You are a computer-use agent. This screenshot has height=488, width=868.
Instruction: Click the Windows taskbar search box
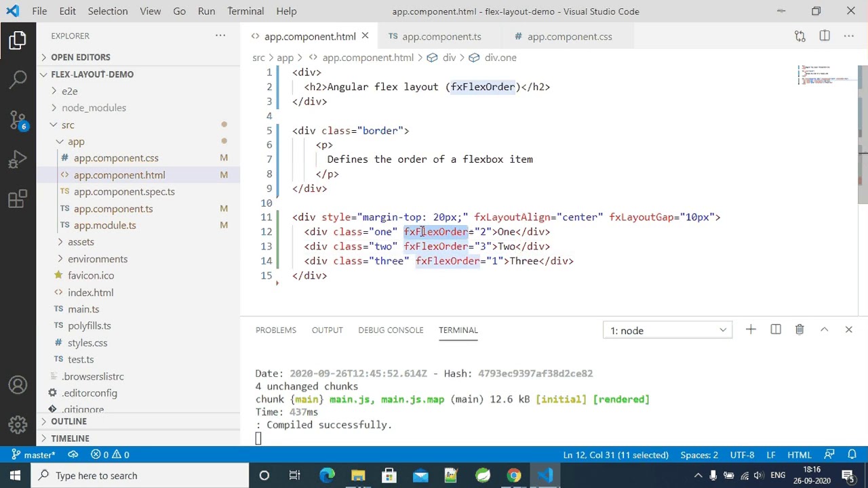[140, 476]
